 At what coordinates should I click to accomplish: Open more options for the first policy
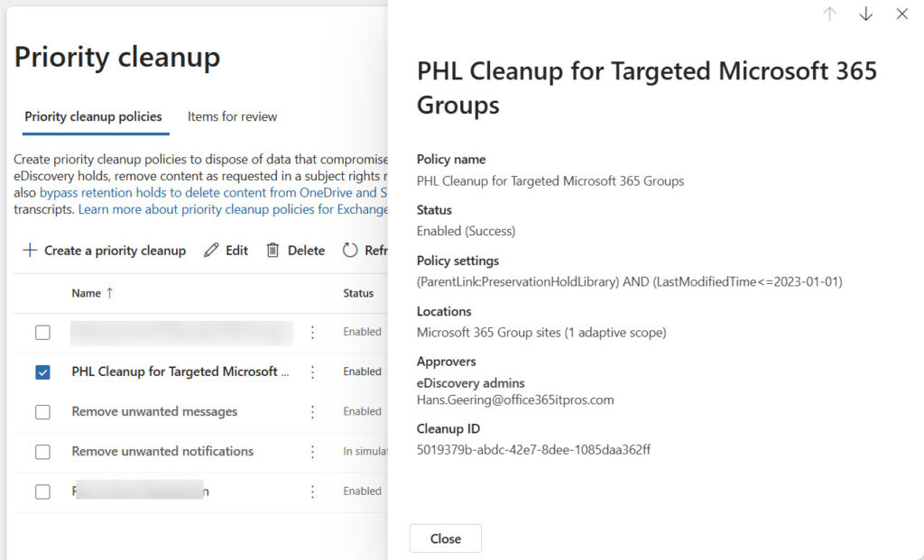point(313,333)
